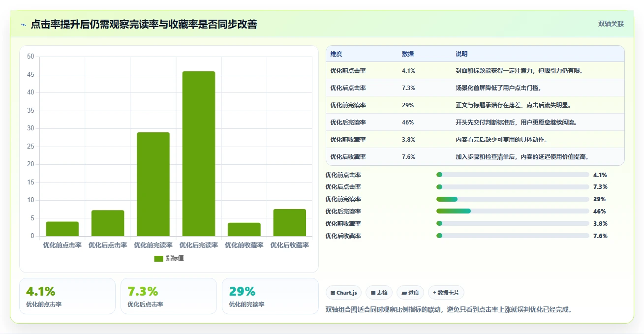The width and height of the screenshot is (644, 334).
Task: Click the 数据 column header in the table
Action: (408, 54)
